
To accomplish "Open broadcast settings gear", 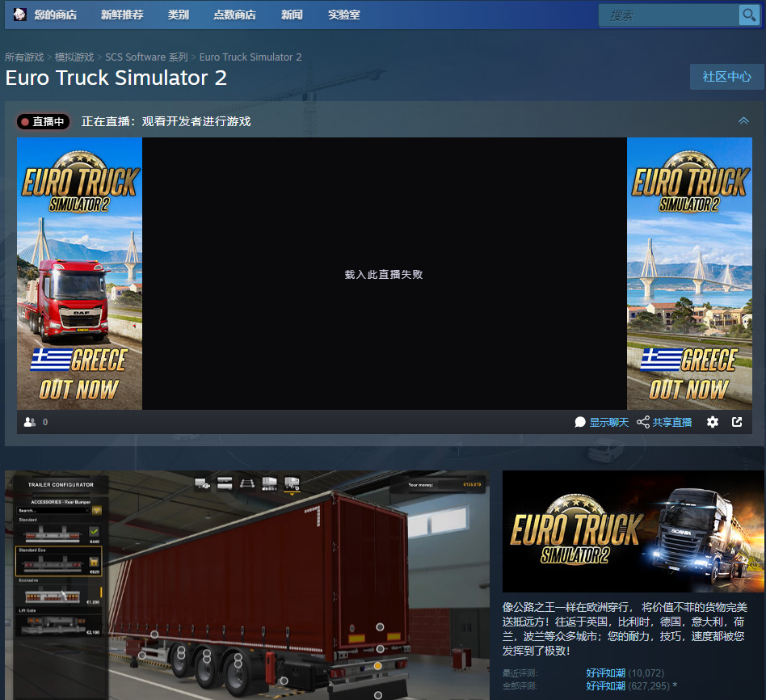I will pos(712,422).
